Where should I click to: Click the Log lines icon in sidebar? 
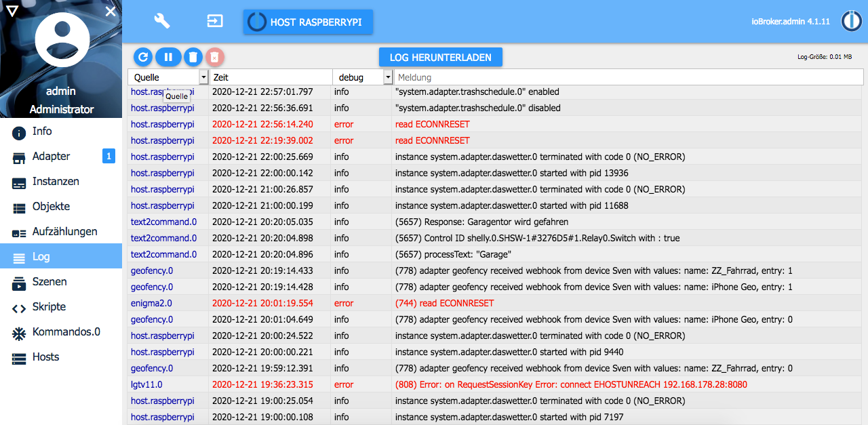pyautogui.click(x=20, y=258)
